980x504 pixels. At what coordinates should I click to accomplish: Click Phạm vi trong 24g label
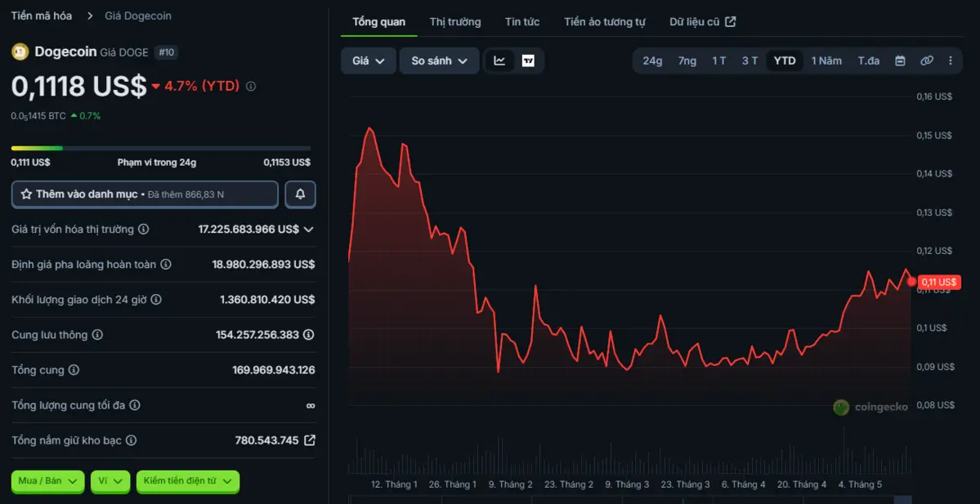pos(157,163)
